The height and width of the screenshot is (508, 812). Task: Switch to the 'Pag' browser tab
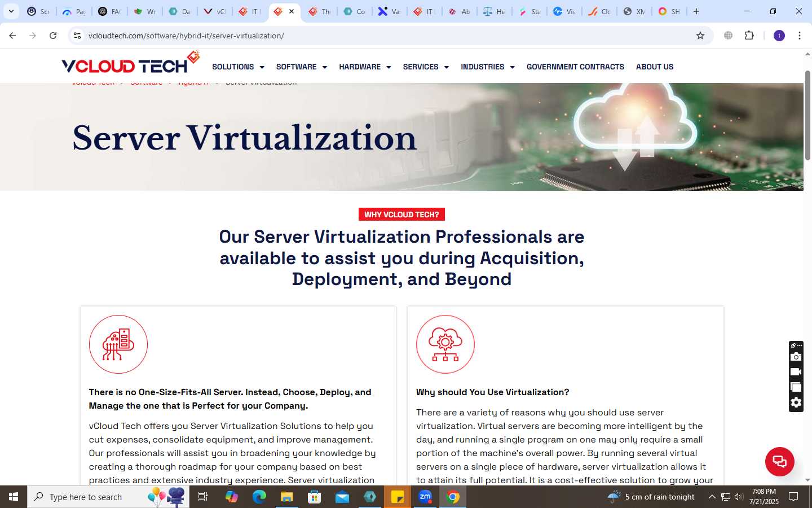point(73,11)
